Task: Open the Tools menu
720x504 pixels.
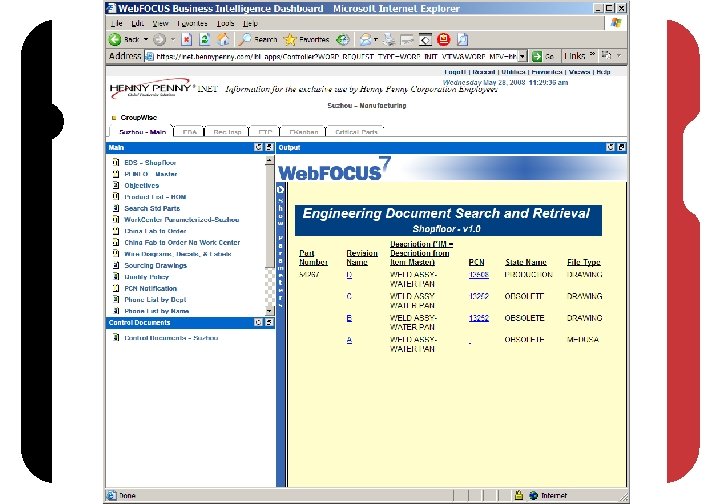Action: pyautogui.click(x=225, y=23)
